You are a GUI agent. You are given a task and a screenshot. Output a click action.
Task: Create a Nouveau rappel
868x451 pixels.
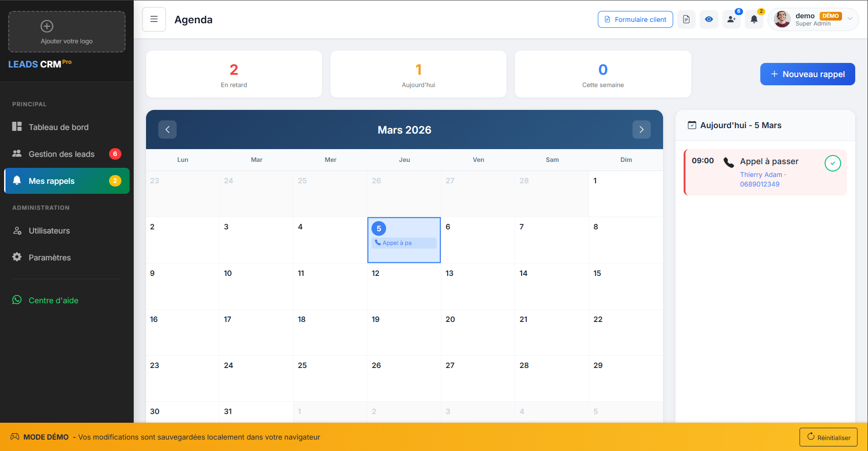[x=807, y=74]
